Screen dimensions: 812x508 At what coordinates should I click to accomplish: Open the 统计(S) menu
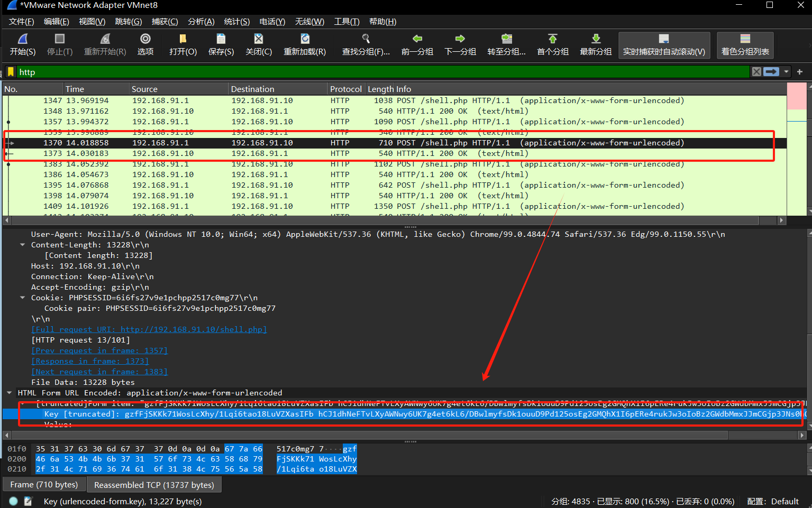(x=237, y=22)
